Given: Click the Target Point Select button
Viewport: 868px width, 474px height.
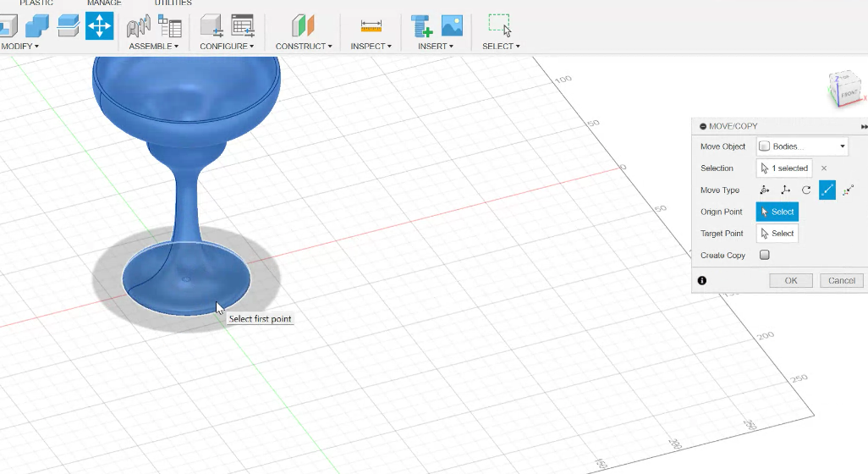Looking at the screenshot, I should pyautogui.click(x=777, y=234).
